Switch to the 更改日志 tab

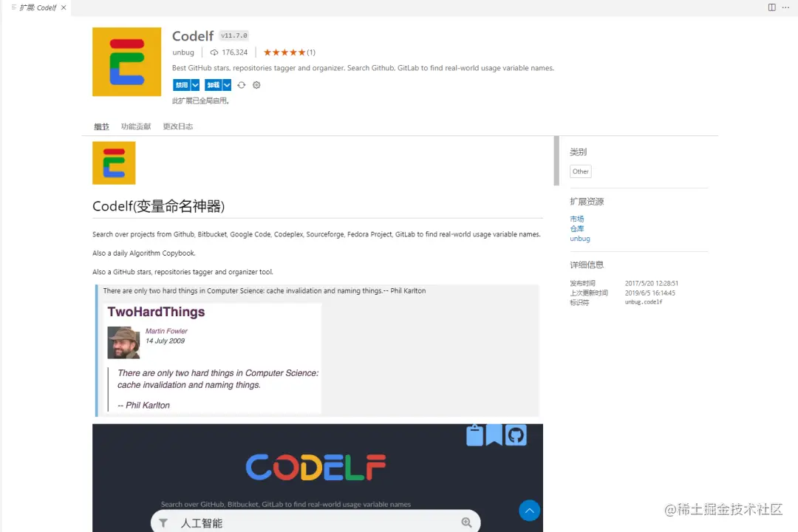pos(177,126)
